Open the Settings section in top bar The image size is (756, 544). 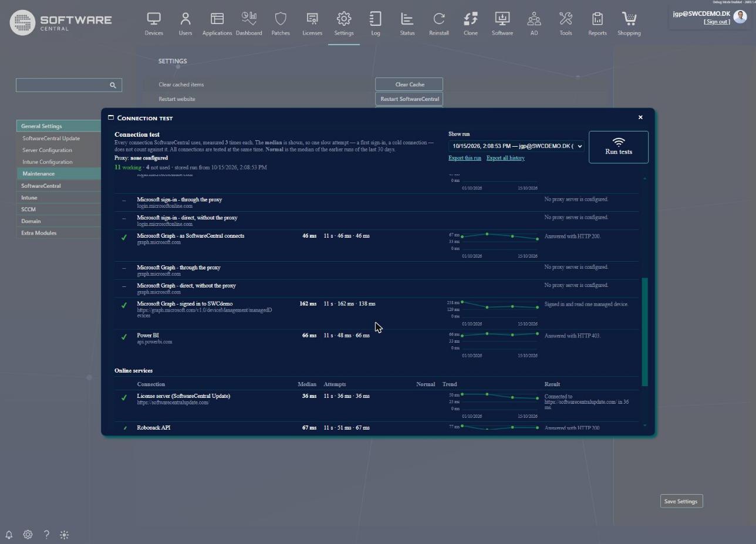coord(344,24)
